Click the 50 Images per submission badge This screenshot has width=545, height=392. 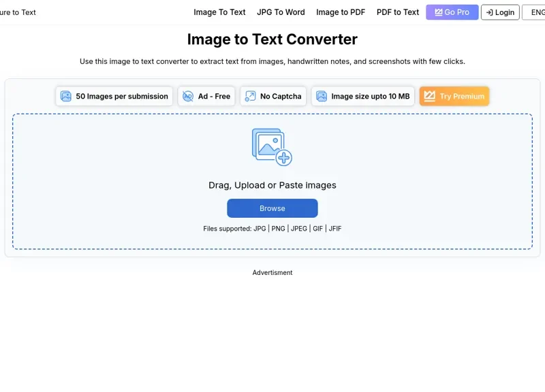(114, 96)
